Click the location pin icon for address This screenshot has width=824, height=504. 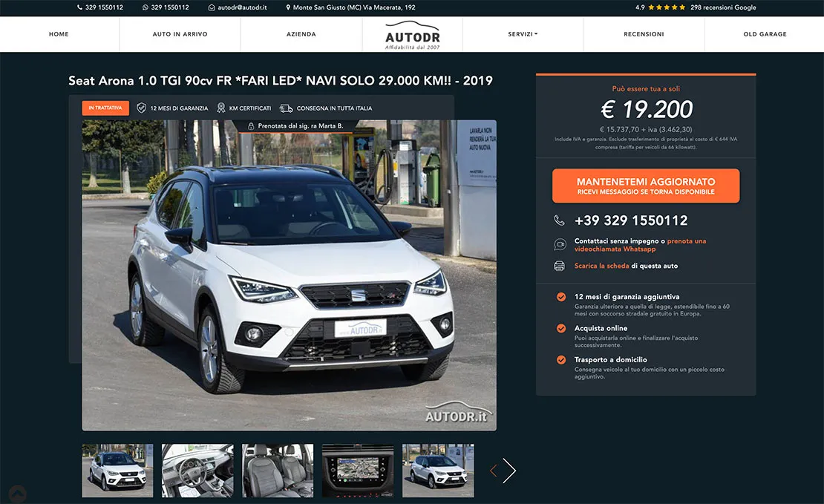(x=288, y=7)
